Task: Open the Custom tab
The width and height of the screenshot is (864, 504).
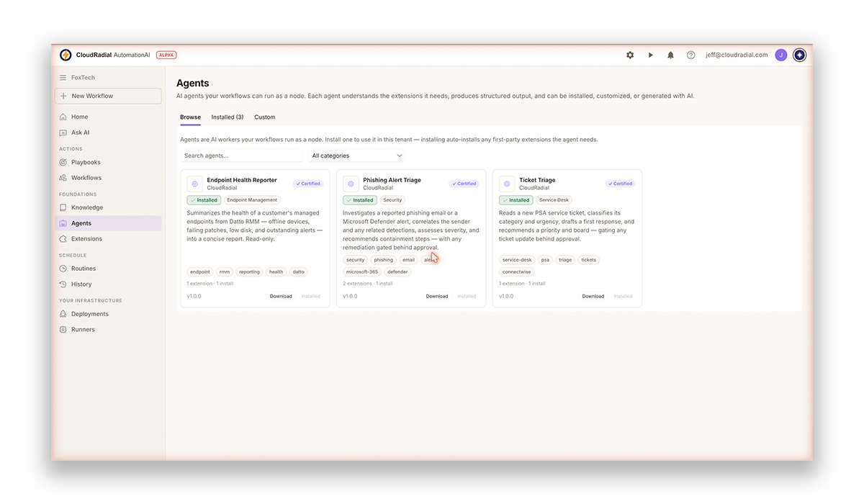Action: [265, 117]
